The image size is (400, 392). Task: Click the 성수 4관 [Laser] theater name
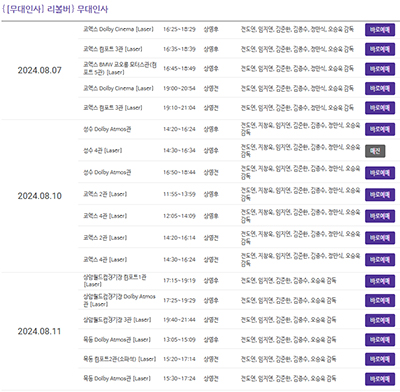(x=103, y=150)
